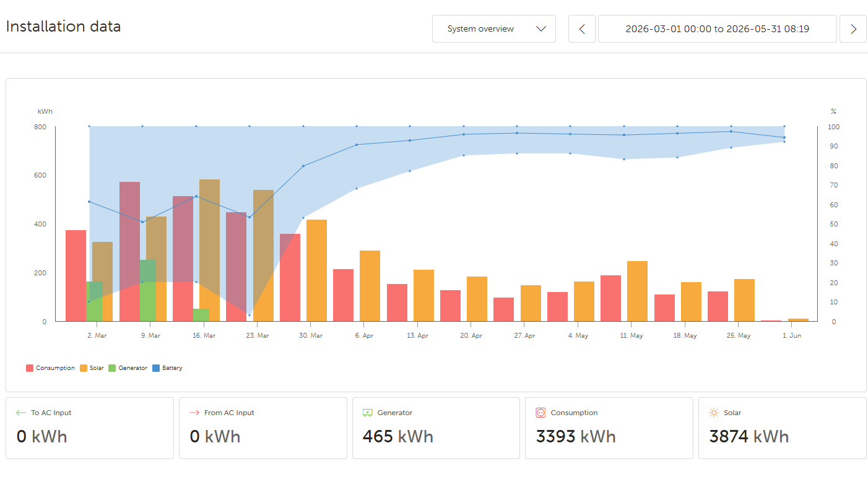Click the From AC Input arrow icon
This screenshot has height=477, width=868.
(194, 413)
